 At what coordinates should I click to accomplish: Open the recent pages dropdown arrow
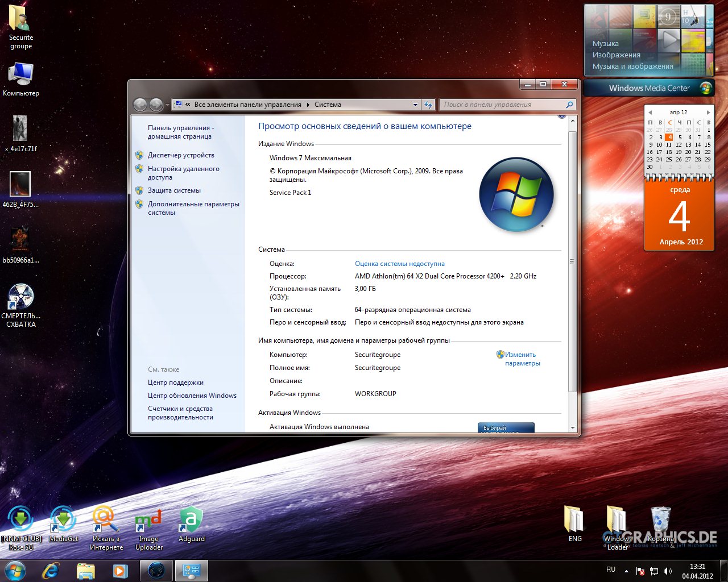[x=167, y=105]
